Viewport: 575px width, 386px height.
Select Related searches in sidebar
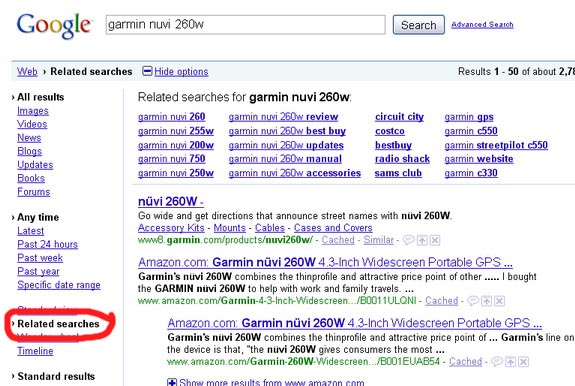pos(58,324)
